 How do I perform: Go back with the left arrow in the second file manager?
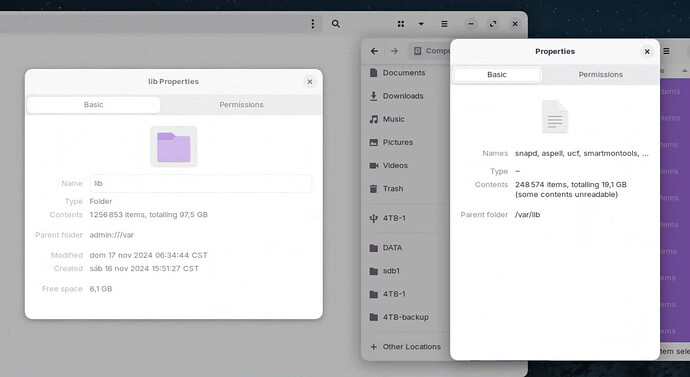(374, 51)
